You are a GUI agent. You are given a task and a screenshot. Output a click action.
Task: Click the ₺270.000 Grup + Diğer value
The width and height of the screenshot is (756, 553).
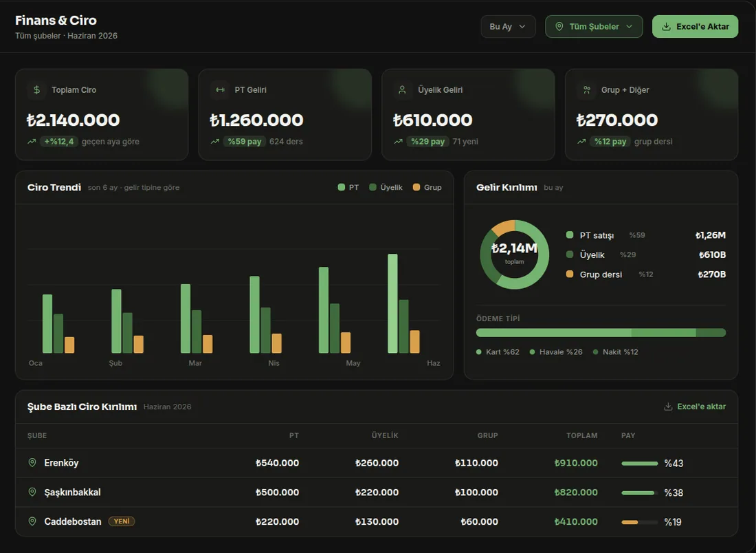pos(617,120)
